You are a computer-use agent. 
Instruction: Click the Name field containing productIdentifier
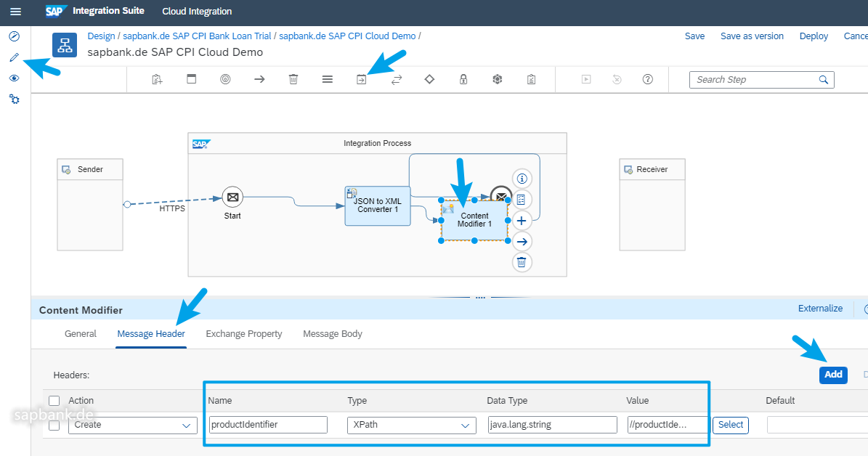[268, 425]
